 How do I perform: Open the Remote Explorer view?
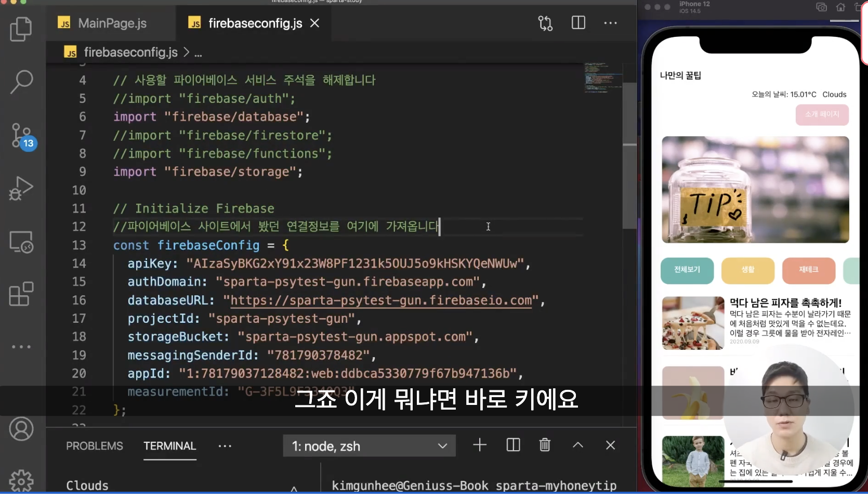coord(21,242)
